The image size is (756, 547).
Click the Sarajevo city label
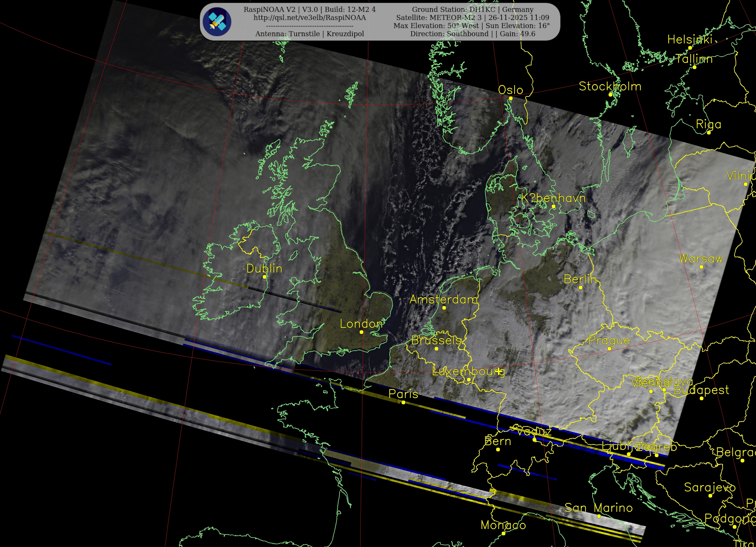(710, 487)
